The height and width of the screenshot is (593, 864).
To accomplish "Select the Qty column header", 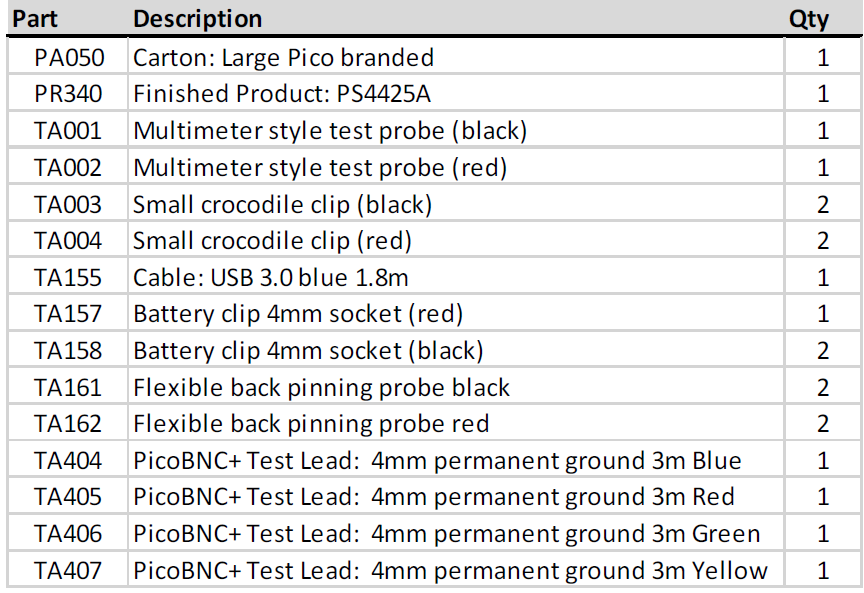I will tap(824, 18).
